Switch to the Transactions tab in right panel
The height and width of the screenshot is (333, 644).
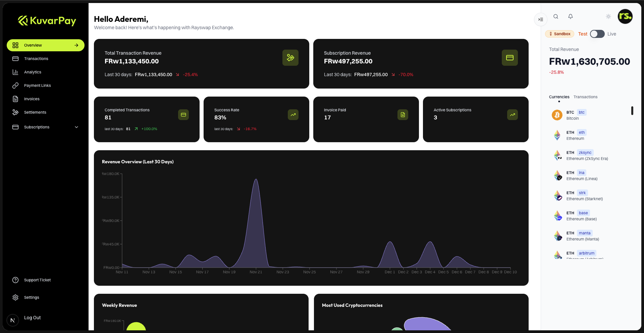click(x=585, y=97)
